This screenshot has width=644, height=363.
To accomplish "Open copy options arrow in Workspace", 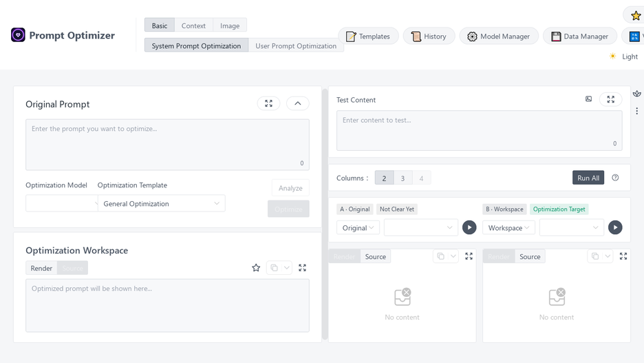I will (x=287, y=268).
